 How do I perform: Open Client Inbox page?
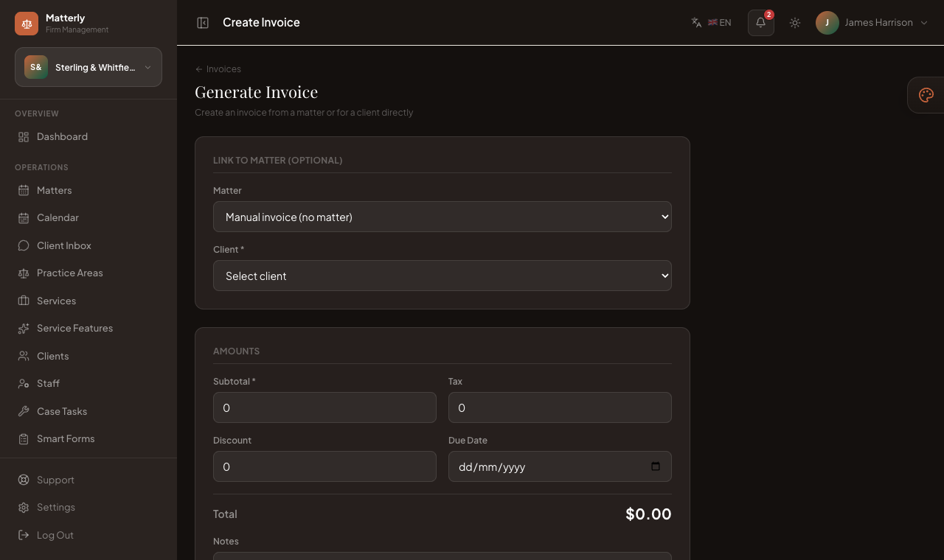(88, 246)
